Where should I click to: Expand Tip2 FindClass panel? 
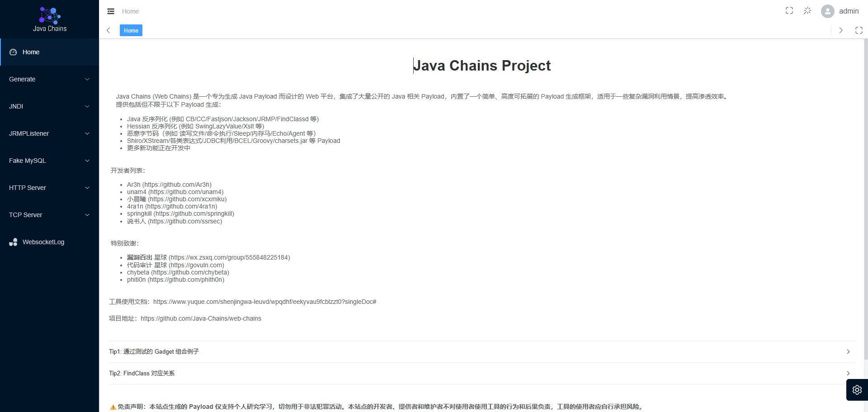pyautogui.click(x=481, y=373)
